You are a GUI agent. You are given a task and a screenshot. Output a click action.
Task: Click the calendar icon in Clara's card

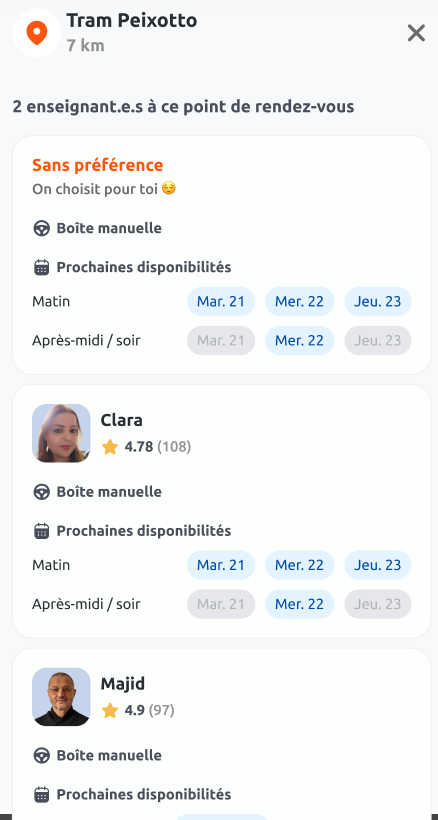pyautogui.click(x=41, y=531)
